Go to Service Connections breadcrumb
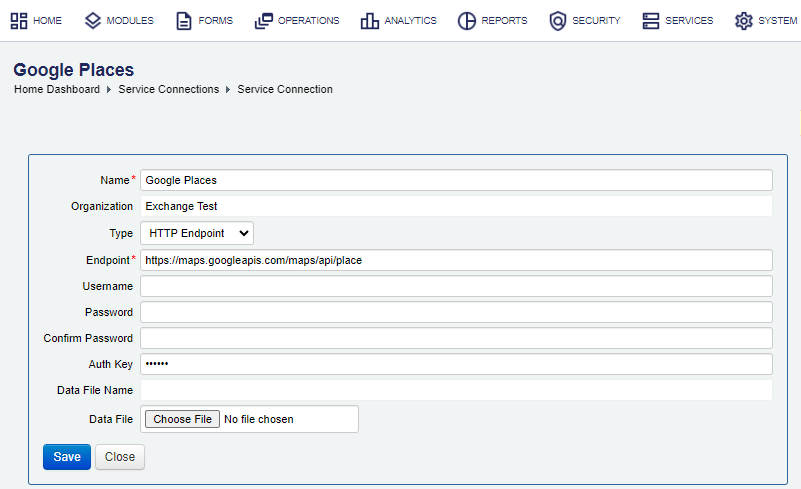 [x=169, y=89]
